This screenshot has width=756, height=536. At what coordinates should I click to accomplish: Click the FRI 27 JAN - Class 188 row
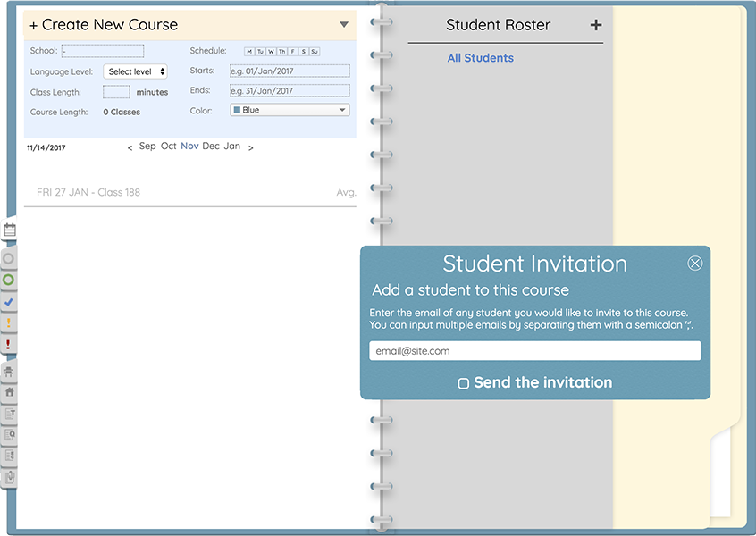190,192
